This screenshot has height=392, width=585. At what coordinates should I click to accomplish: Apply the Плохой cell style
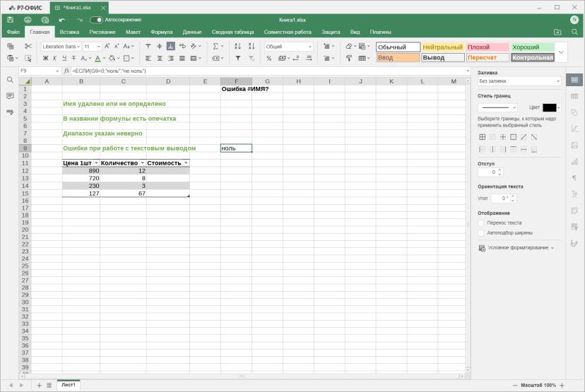point(487,47)
